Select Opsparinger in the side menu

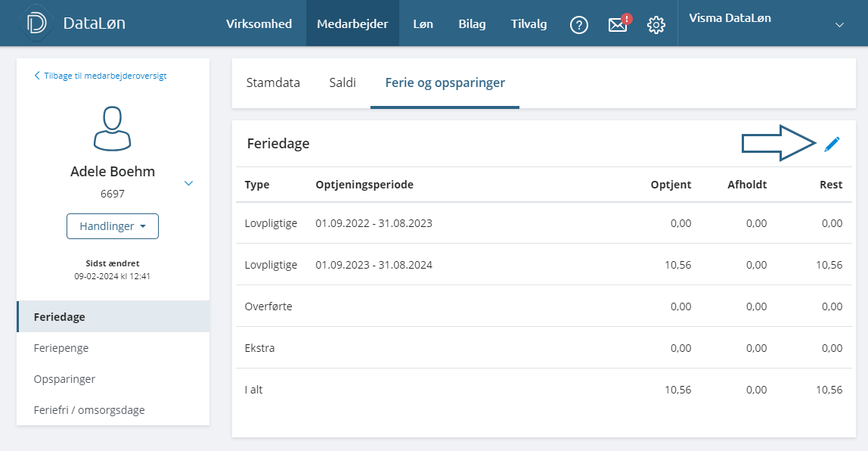click(x=113, y=379)
